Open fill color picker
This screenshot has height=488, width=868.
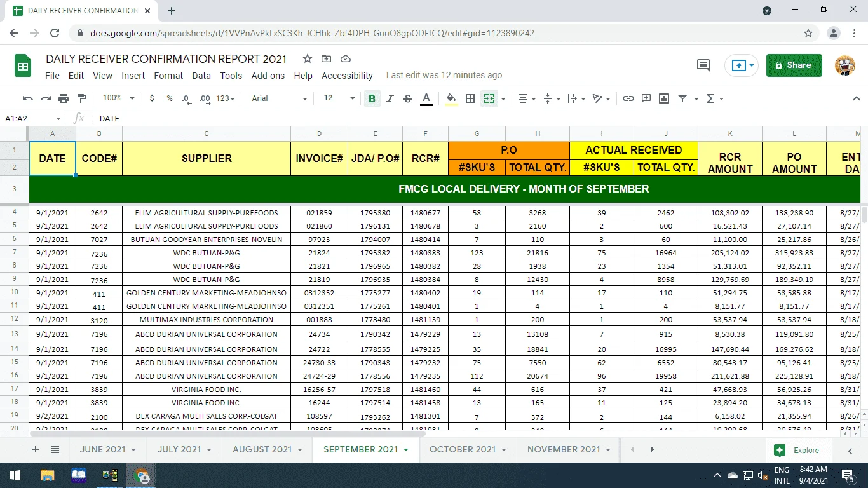[x=451, y=98]
